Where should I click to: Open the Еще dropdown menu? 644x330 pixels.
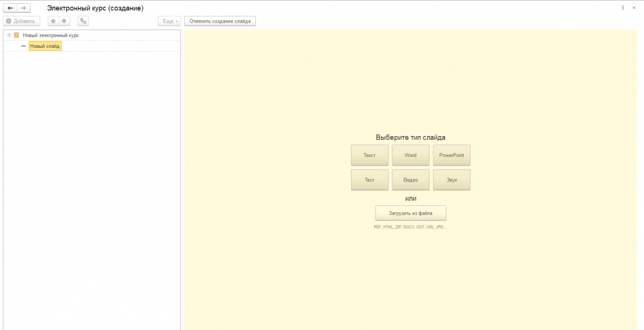pos(169,21)
